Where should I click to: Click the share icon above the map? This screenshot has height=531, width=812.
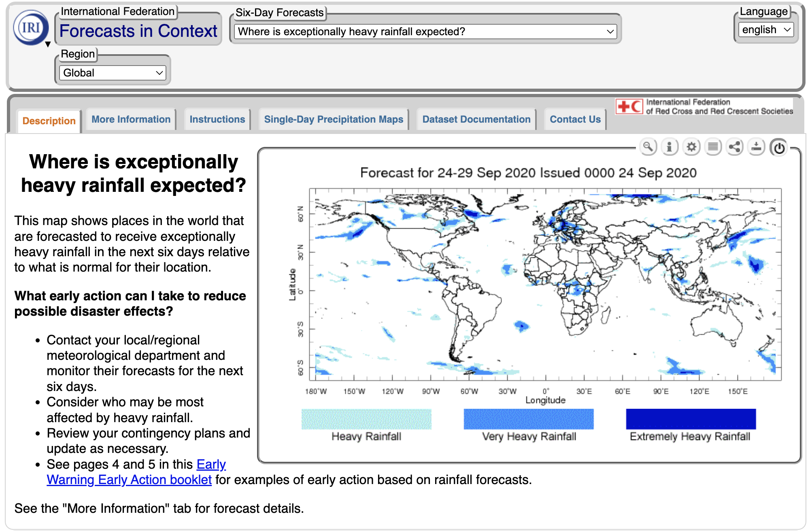tap(734, 147)
